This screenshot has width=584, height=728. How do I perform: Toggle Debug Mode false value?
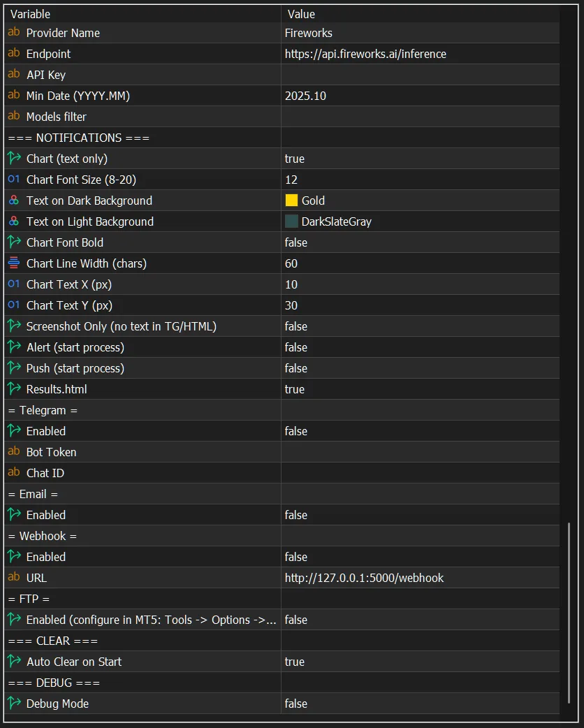[x=420, y=704]
